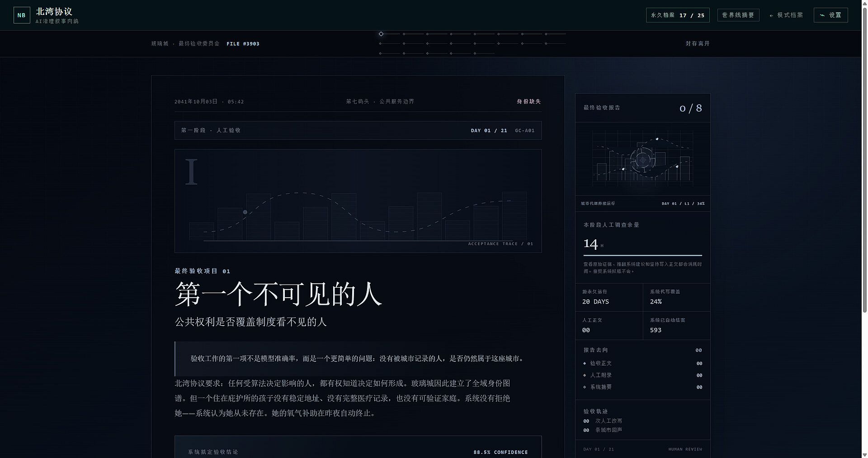Go back to 模式档案
Screen dimensions: 868x458
point(786,15)
